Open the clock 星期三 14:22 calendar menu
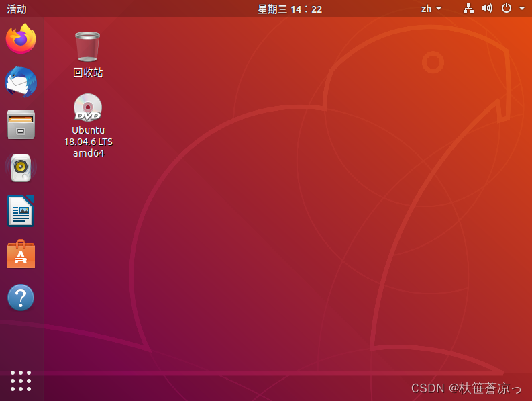The width and height of the screenshot is (532, 401). pos(290,9)
